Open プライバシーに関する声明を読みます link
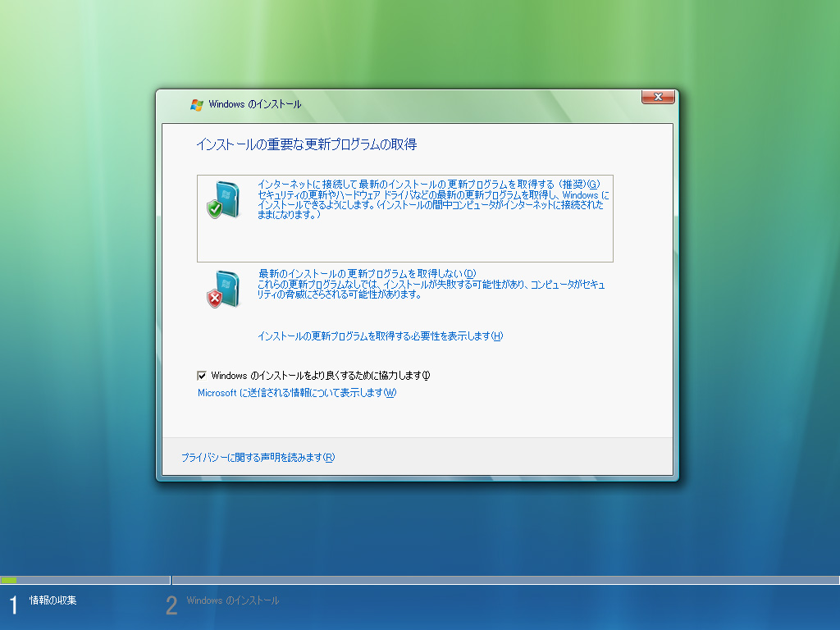The height and width of the screenshot is (630, 840). 258,458
